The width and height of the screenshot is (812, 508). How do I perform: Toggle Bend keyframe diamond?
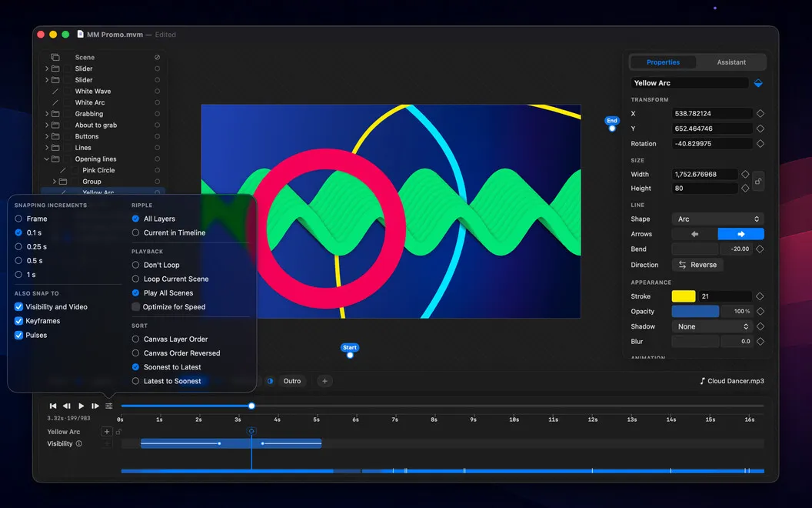(760, 249)
